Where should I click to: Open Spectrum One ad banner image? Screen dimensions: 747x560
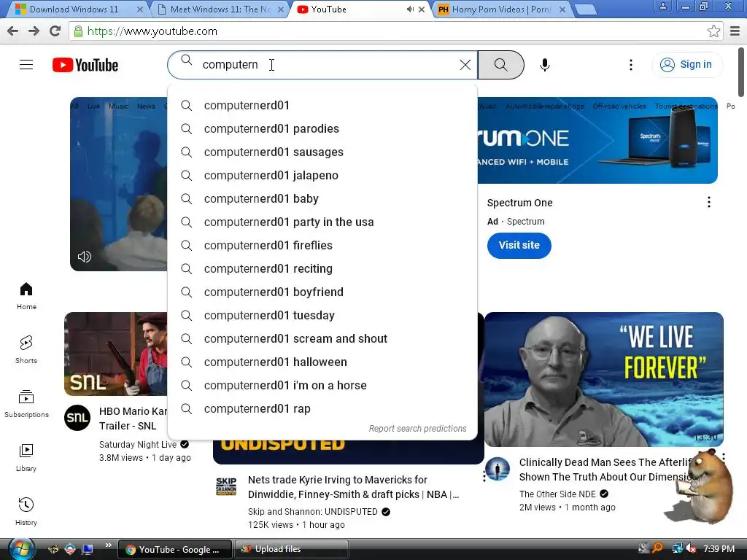pyautogui.click(x=597, y=141)
